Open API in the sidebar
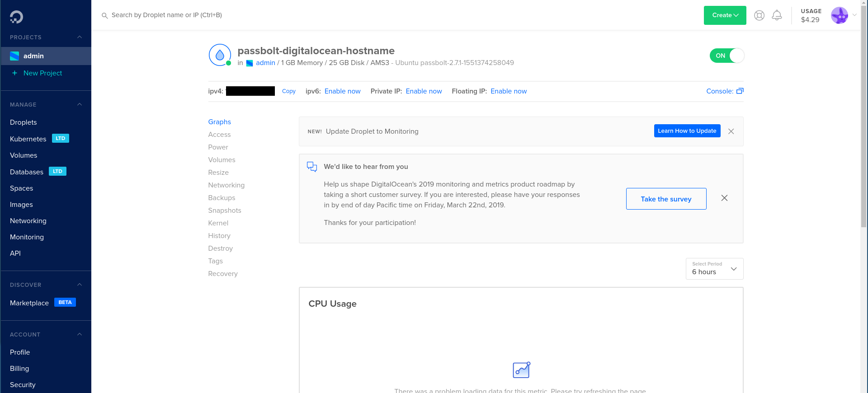Viewport: 868px width, 393px height. coord(15,253)
